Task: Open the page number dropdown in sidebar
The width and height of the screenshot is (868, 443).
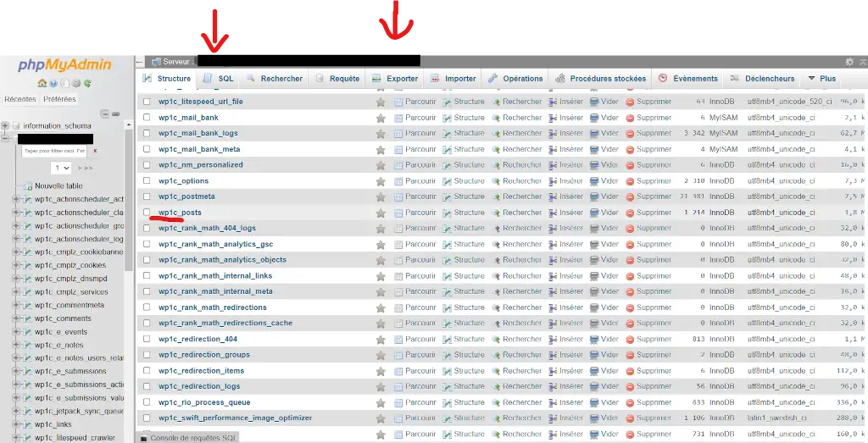Action: [61, 168]
